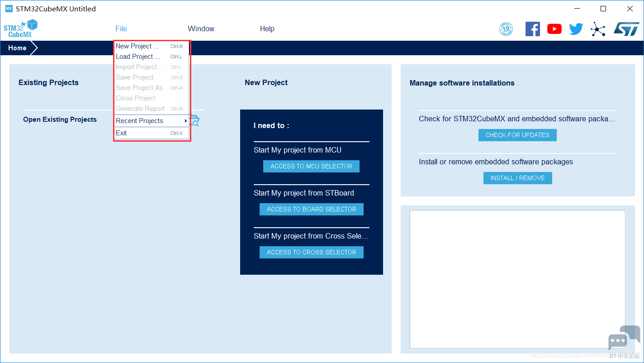The width and height of the screenshot is (644, 363).
Task: Click ACCESS TO BOARD SELECTOR button
Action: (312, 209)
